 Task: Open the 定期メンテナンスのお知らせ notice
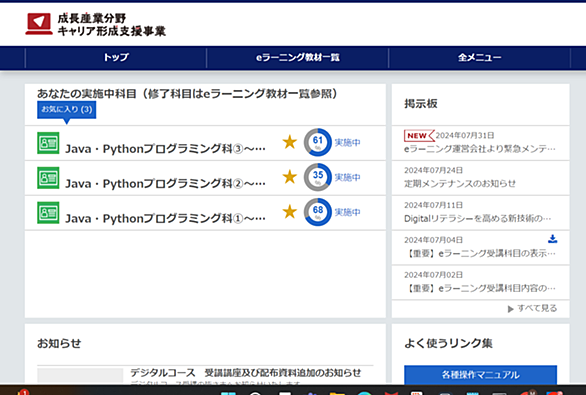point(460,183)
